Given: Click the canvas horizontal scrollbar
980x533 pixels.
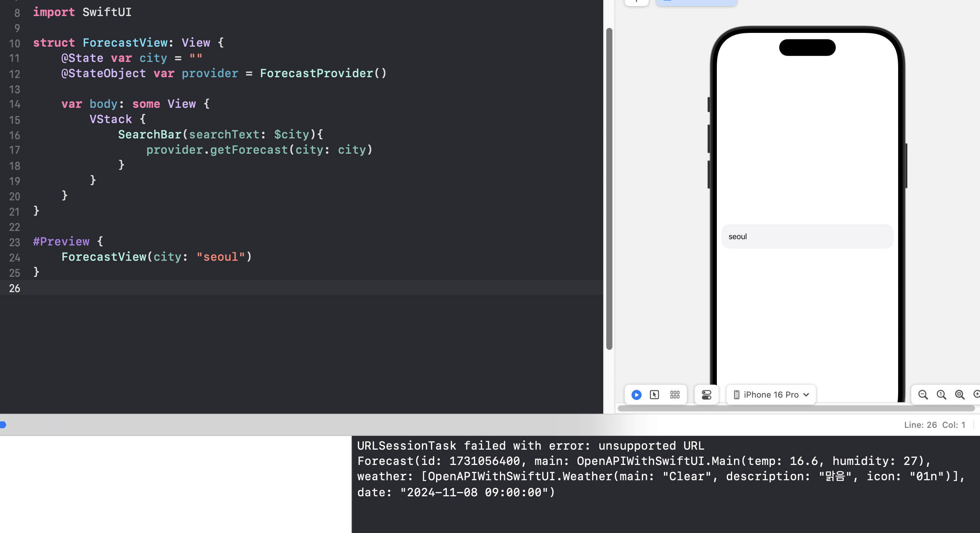Looking at the screenshot, I should (796, 408).
